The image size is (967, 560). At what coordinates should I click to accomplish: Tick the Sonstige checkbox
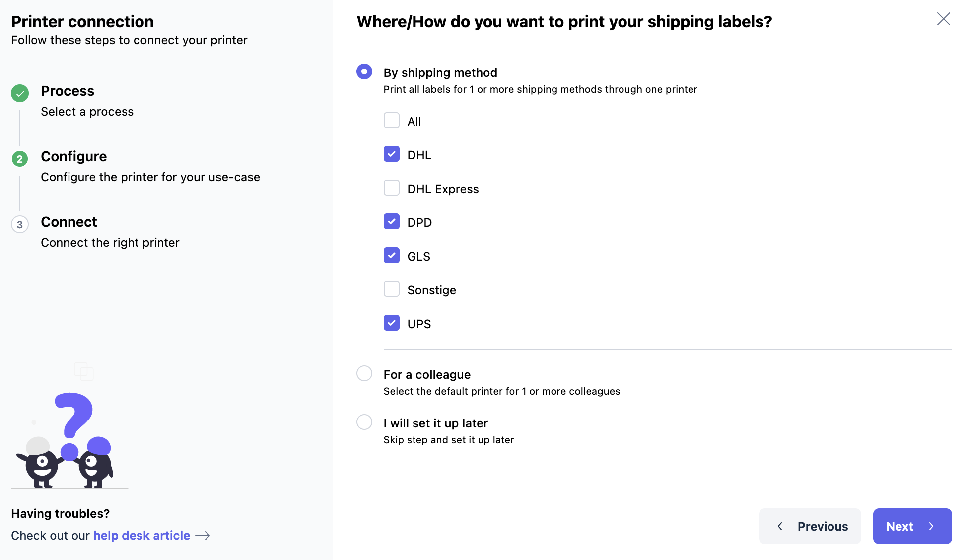click(392, 289)
